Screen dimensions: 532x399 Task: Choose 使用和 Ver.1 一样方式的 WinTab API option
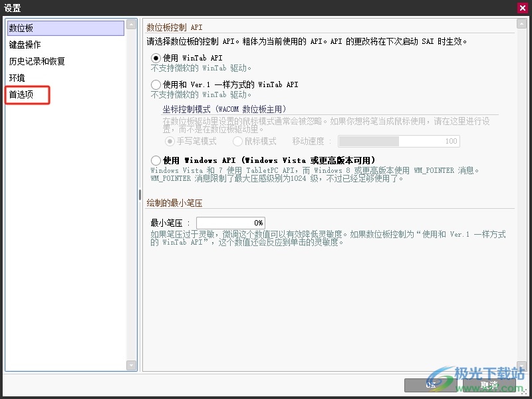coord(156,84)
